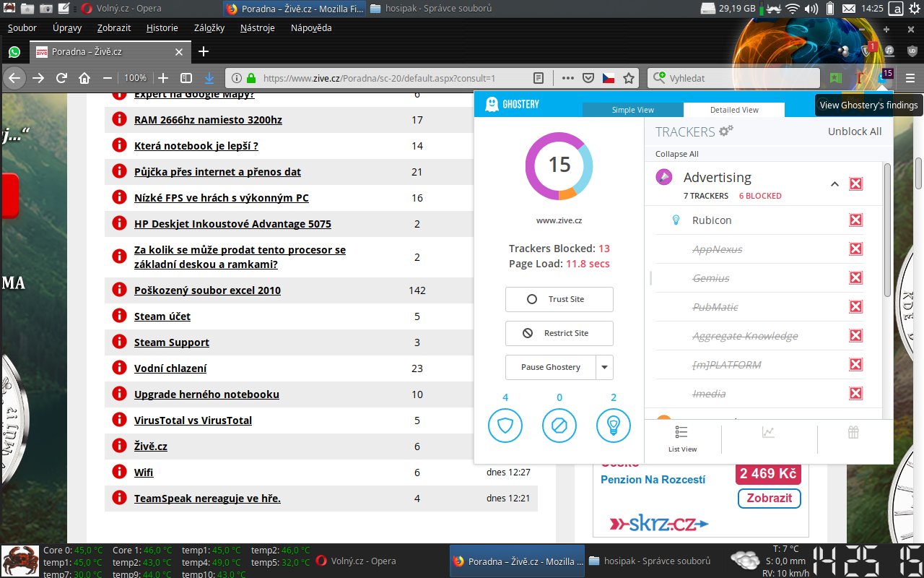This screenshot has height=578, width=924.
Task: Click the donut tracker chart showing 15
Action: click(x=559, y=166)
